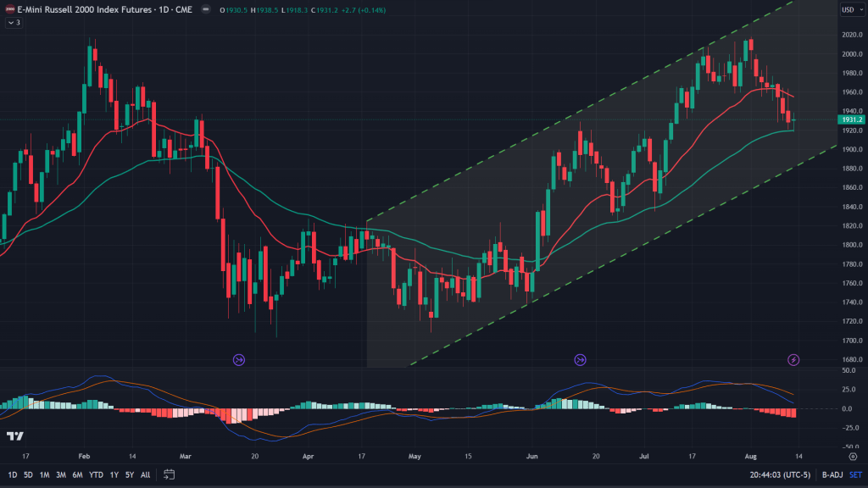Switch to the 6M time range
The width and height of the screenshot is (868, 488).
(x=77, y=474)
